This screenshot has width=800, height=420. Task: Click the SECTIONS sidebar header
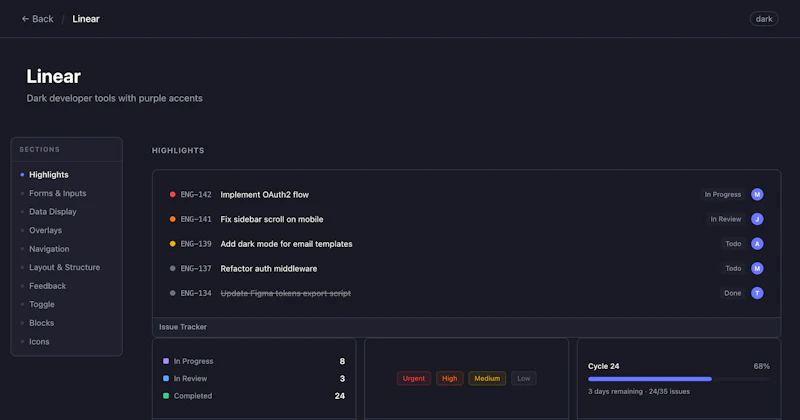(x=40, y=150)
